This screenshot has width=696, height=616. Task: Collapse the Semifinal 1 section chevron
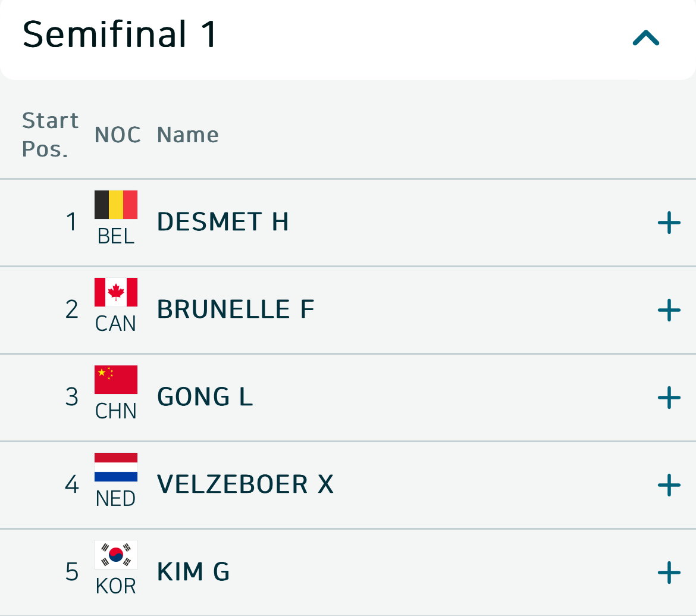[646, 38]
